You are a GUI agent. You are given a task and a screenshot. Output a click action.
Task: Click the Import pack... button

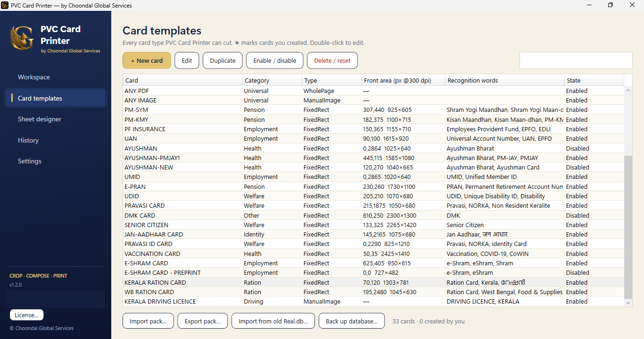[x=148, y=321]
